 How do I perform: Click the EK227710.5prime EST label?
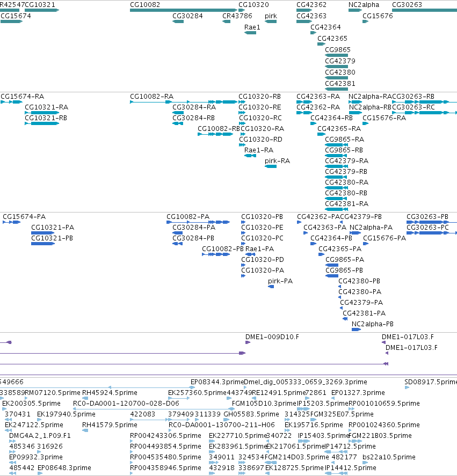[237, 436]
